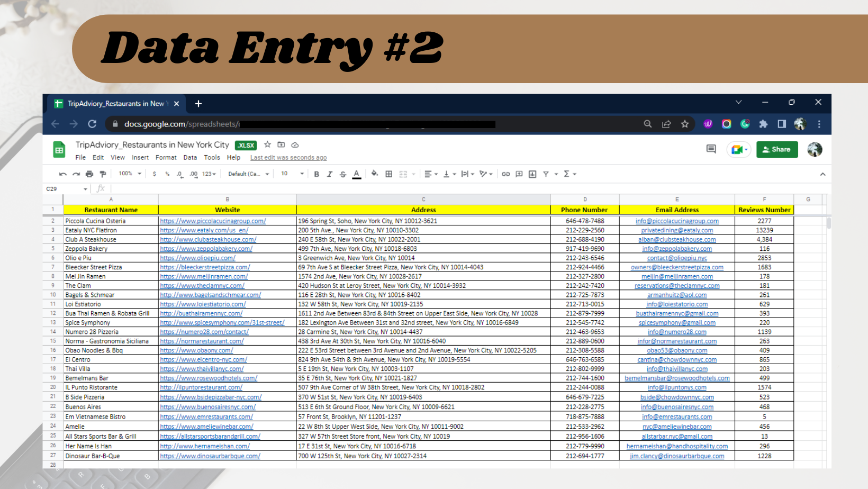Open the Google account avatar in Sheets
Viewport: 868px width, 489px height.
tap(815, 150)
